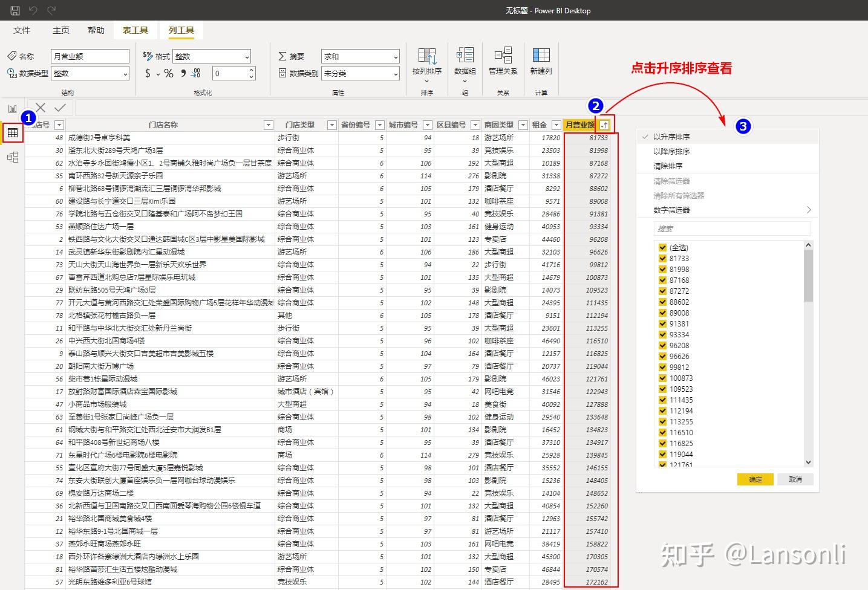Apply currency format dollar icon
Image resolution: width=868 pixels, height=590 pixels.
click(148, 73)
